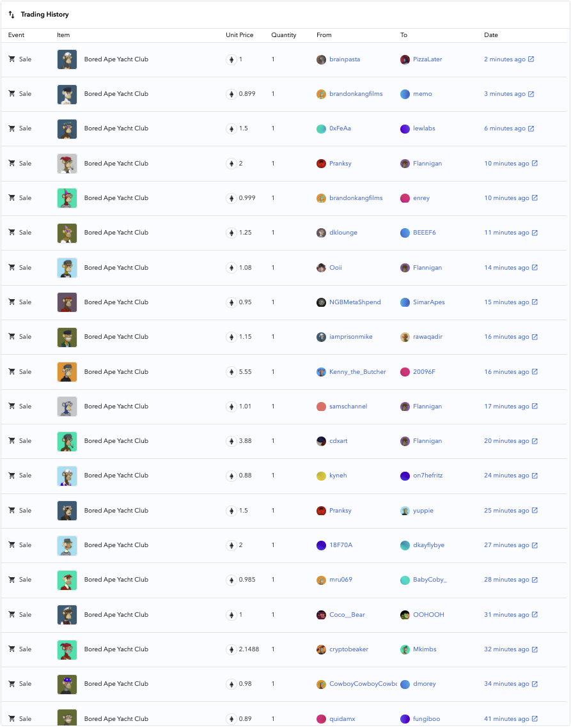
Task: Open buyer profile BabyCoby_
Action: (x=430, y=580)
